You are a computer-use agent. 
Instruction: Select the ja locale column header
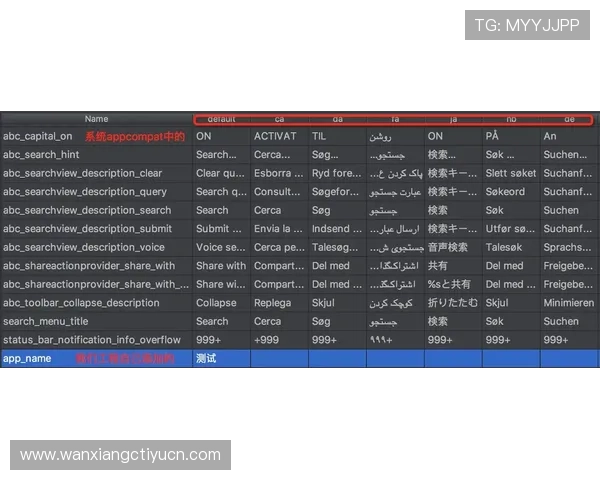(x=453, y=119)
